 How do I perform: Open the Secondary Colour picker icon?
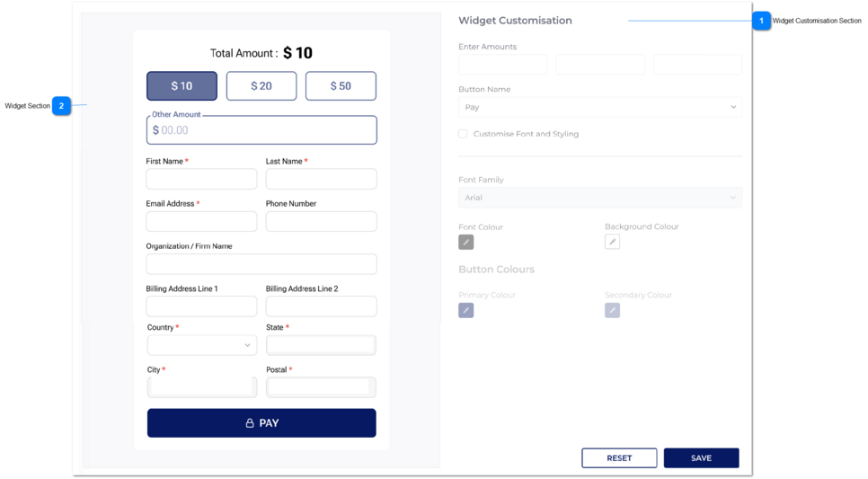[612, 310]
